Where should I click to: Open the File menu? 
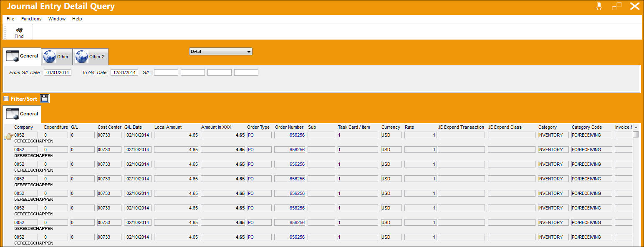coord(10,19)
